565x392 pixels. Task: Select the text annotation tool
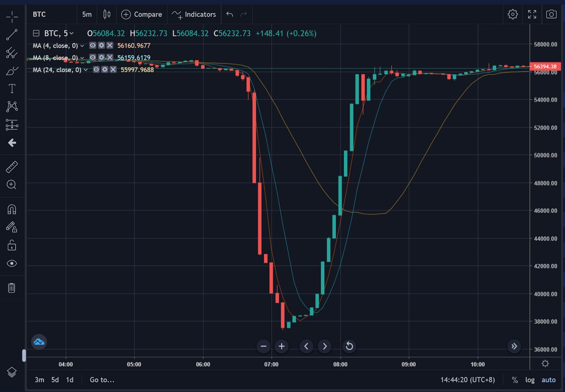(x=12, y=88)
